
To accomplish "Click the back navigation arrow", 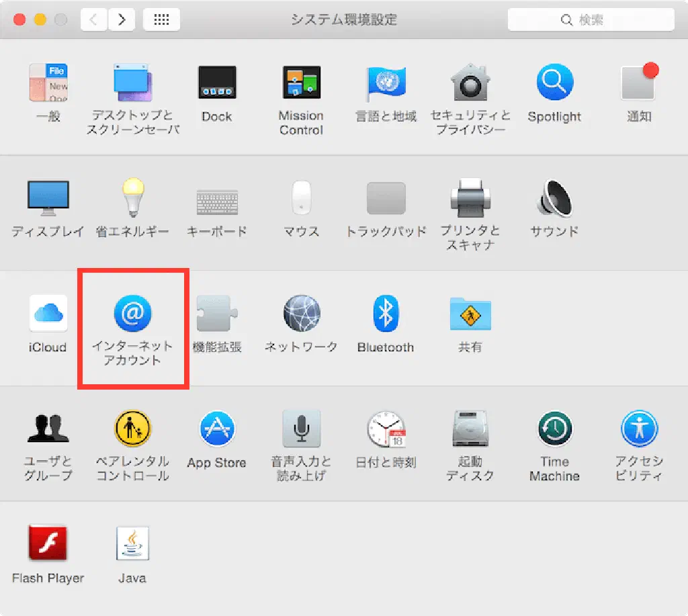I will [93, 19].
